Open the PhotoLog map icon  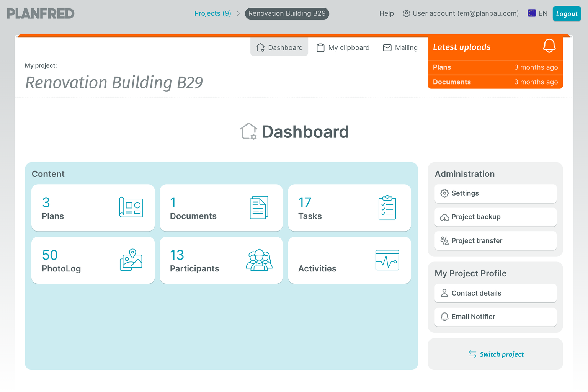[x=131, y=260]
